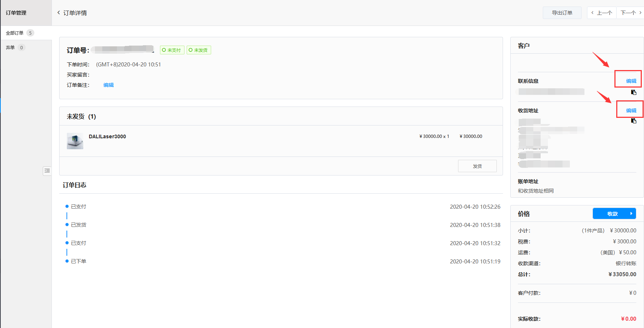This screenshot has height=328, width=644.
Task: Open the DALILaser3000 product thumbnail
Action: click(x=75, y=141)
